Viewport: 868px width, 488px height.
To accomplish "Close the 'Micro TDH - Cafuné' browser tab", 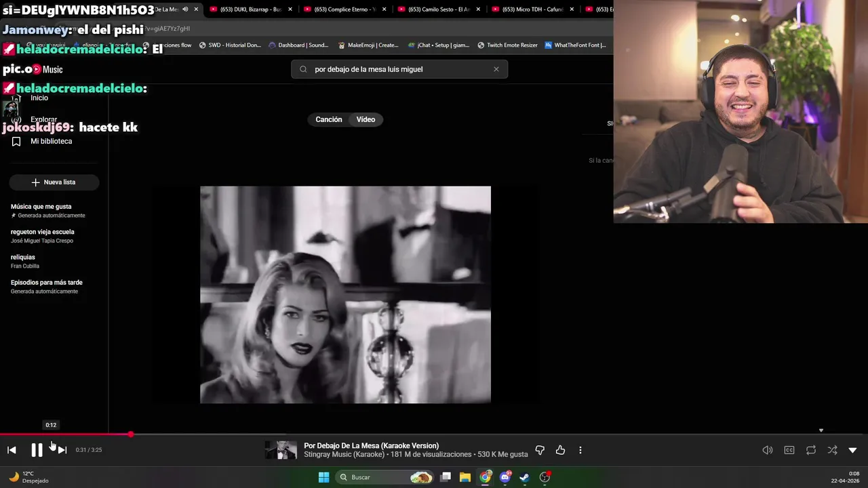I will [572, 9].
